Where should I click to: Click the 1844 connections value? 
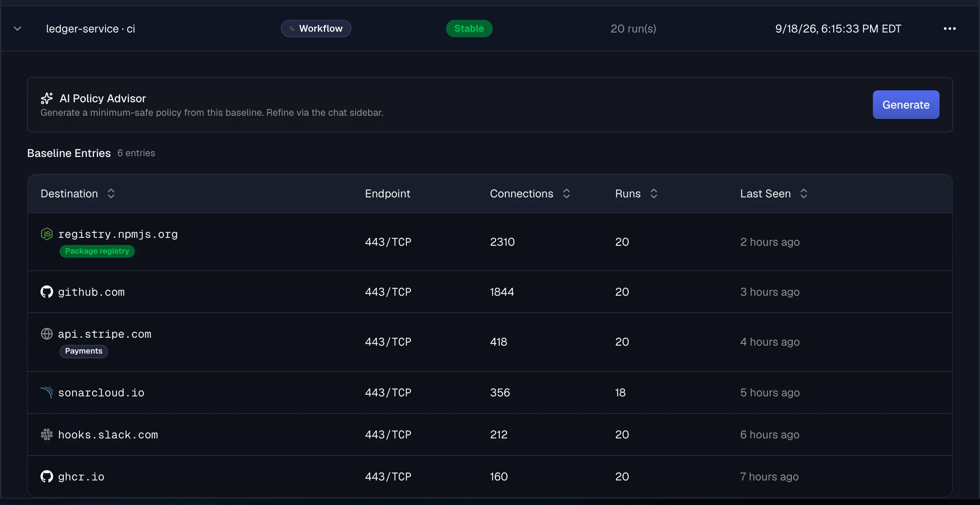pos(502,292)
